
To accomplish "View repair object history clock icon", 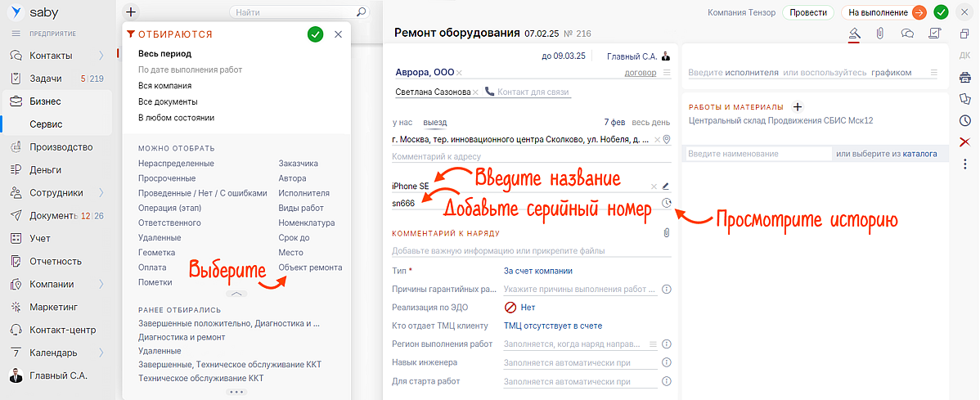I will [x=667, y=204].
